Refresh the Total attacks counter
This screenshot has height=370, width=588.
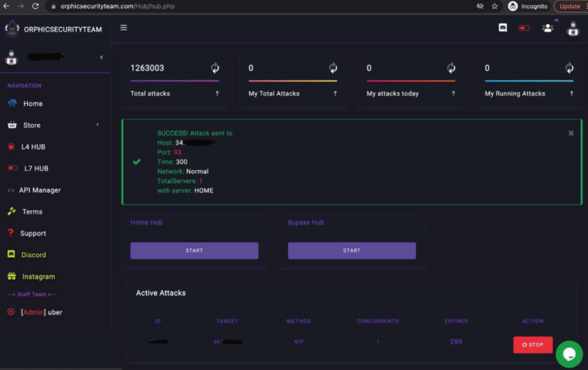(x=215, y=68)
